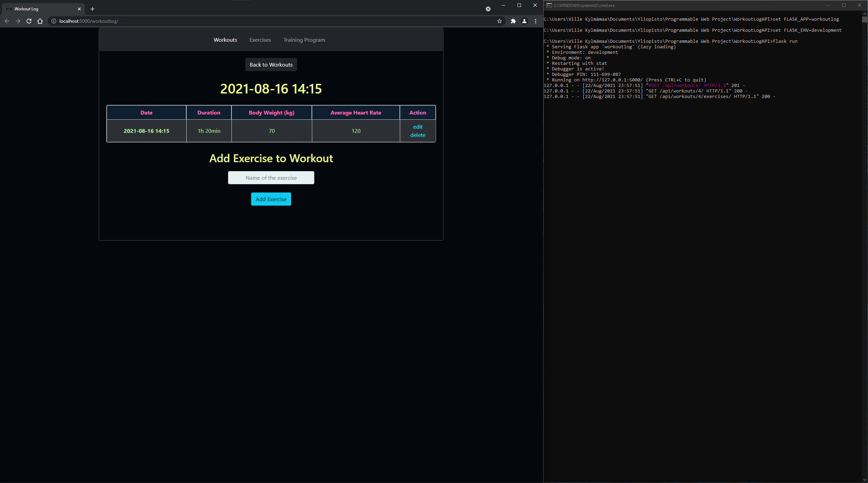Image resolution: width=868 pixels, height=483 pixels.
Task: Click the Exercises navigation menu item
Action: tap(260, 40)
